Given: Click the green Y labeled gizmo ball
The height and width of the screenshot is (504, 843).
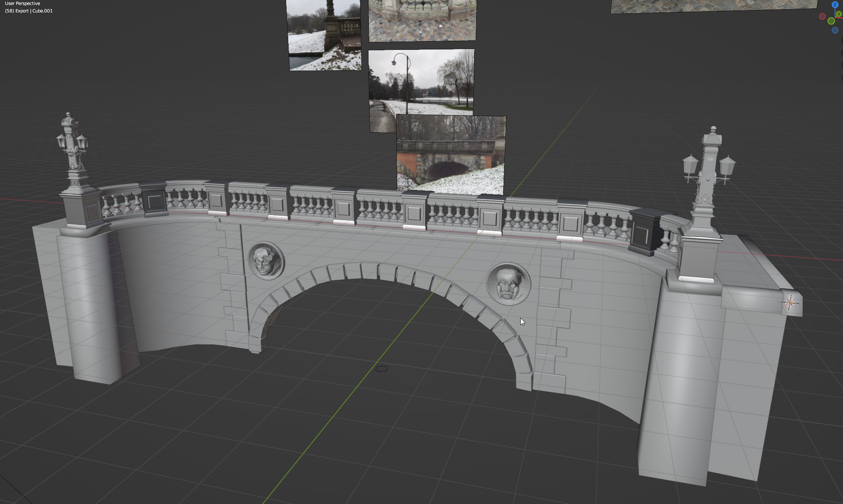Looking at the screenshot, I should 839,15.
